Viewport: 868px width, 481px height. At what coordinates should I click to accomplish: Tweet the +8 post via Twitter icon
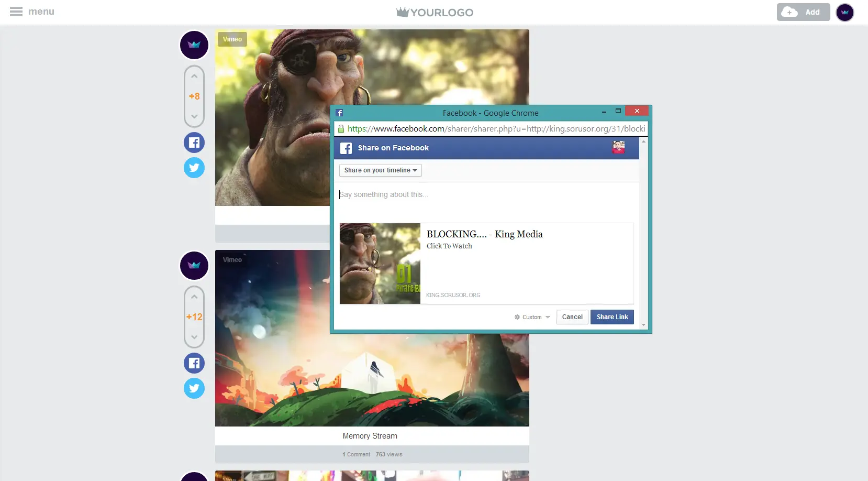pos(194,168)
